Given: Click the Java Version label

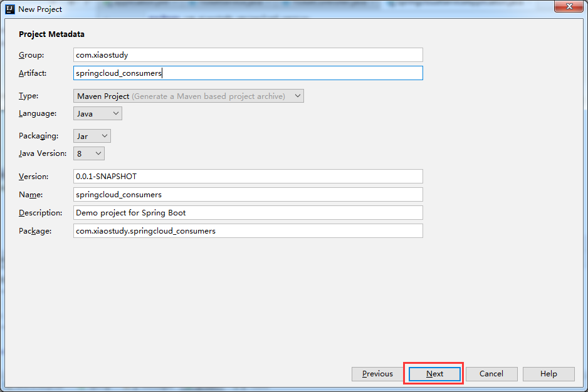Looking at the screenshot, I should point(43,153).
